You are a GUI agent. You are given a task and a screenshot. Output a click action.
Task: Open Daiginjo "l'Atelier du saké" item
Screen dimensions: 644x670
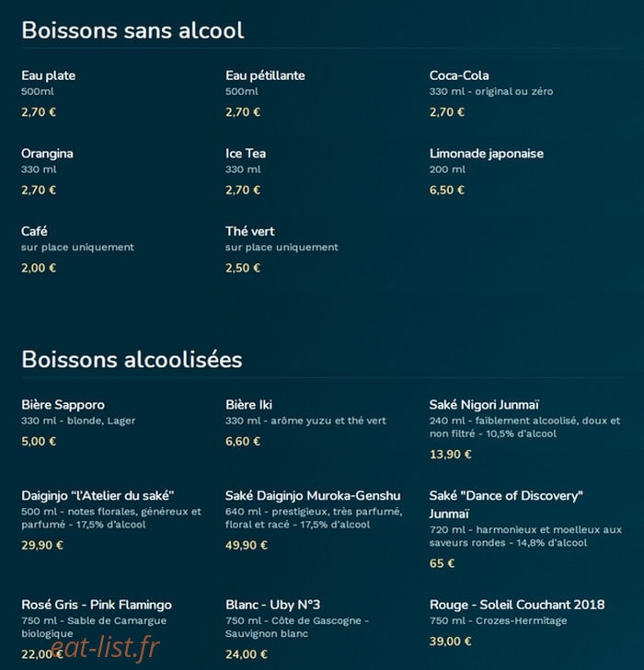point(98,496)
